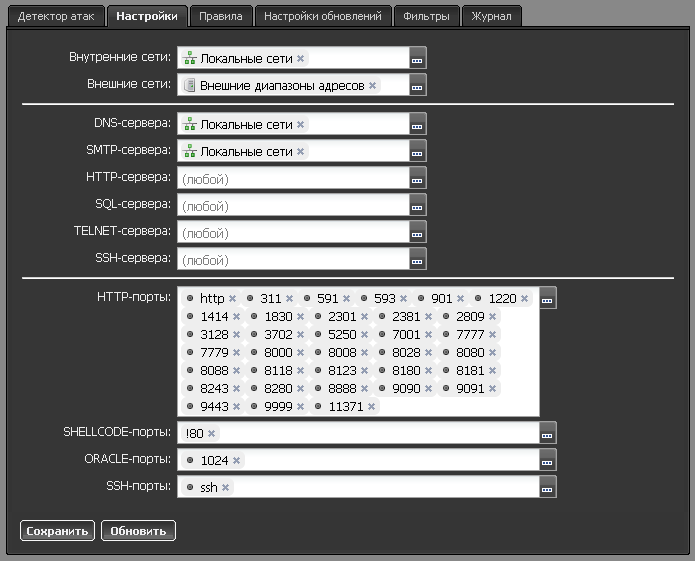Screen dimensions: 695x561
Task: Open selector for DNS-сервера field
Action: pos(418,126)
